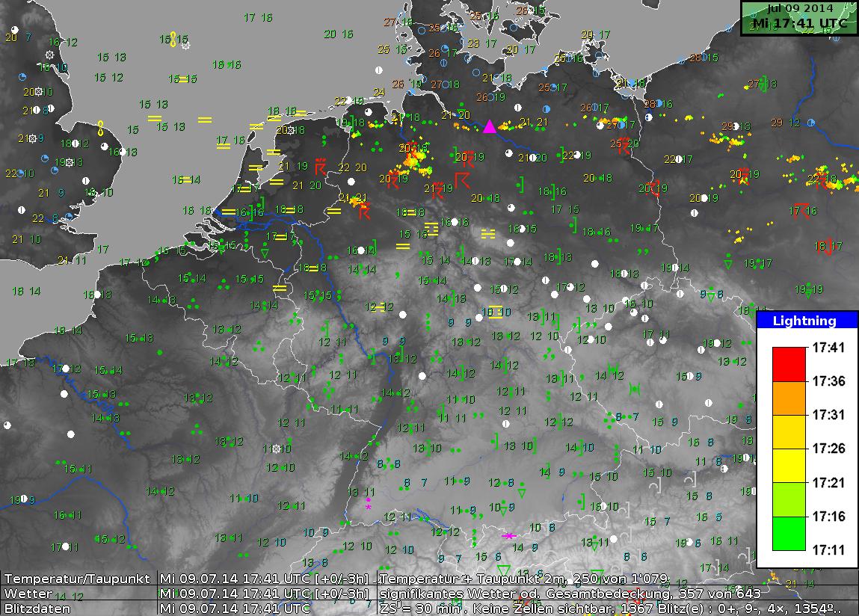Select the Temperatur/Taupunkt layer label

(x=78, y=579)
